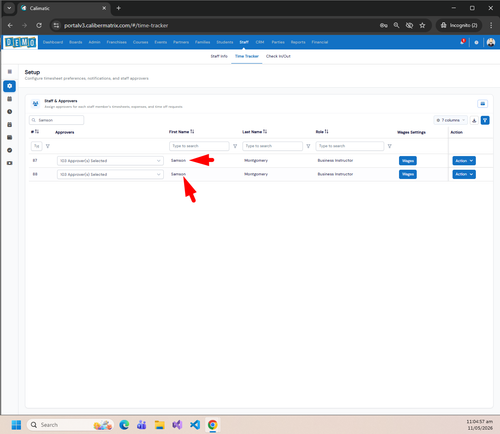Screen dimensions: 500x434
Task: Click the filter funnel beside # filter box
Action: (48, 146)
